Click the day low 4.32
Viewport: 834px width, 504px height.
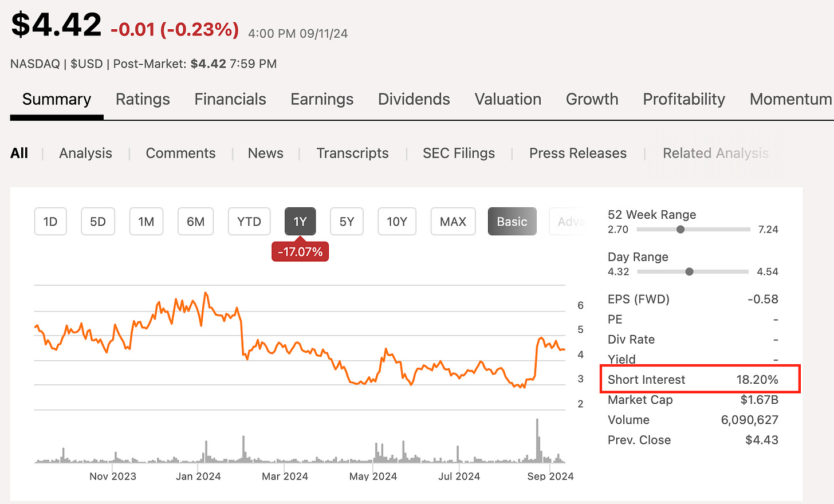click(x=619, y=272)
